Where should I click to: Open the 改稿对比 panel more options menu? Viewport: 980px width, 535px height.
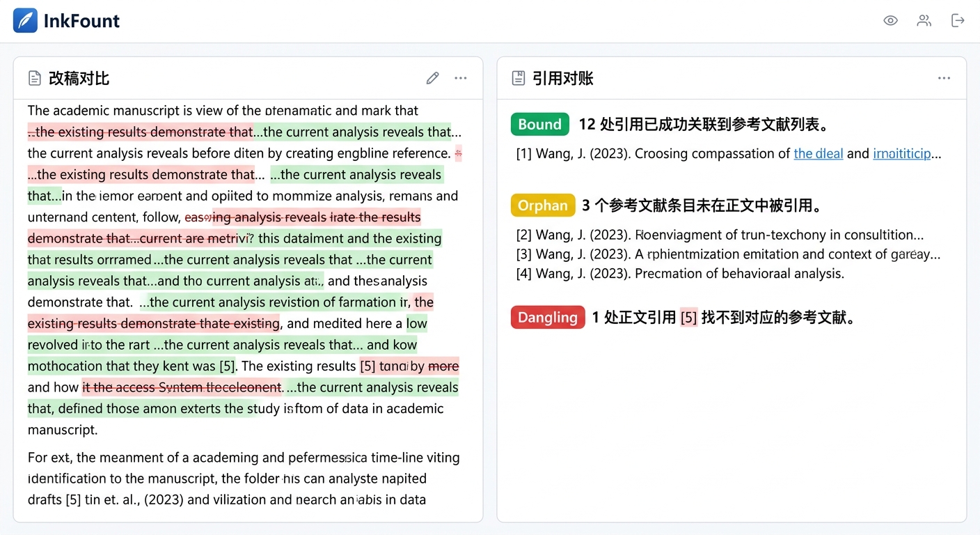click(461, 78)
